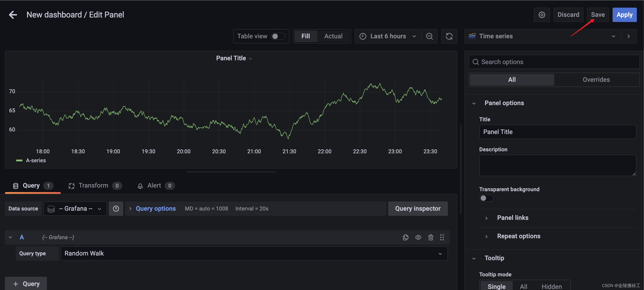This screenshot has height=290, width=644.
Task: Toggle visibility eye icon for query A
Action: coord(418,237)
